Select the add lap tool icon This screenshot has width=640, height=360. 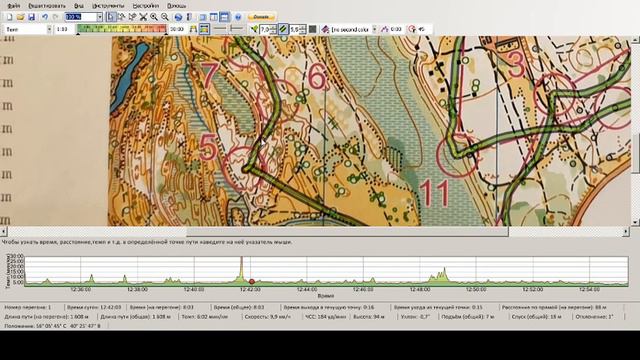point(132,17)
